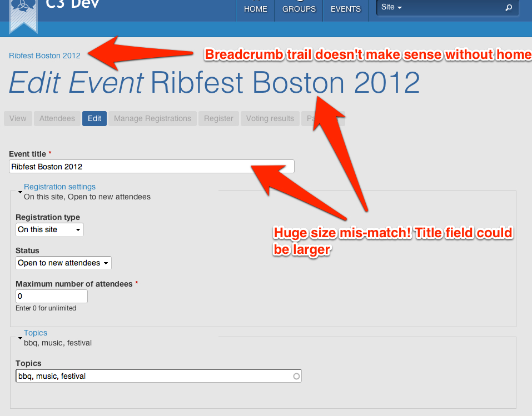Viewport: 532px width, 416px height.
Task: Open the Site search scope dropdown
Action: coord(391,7)
